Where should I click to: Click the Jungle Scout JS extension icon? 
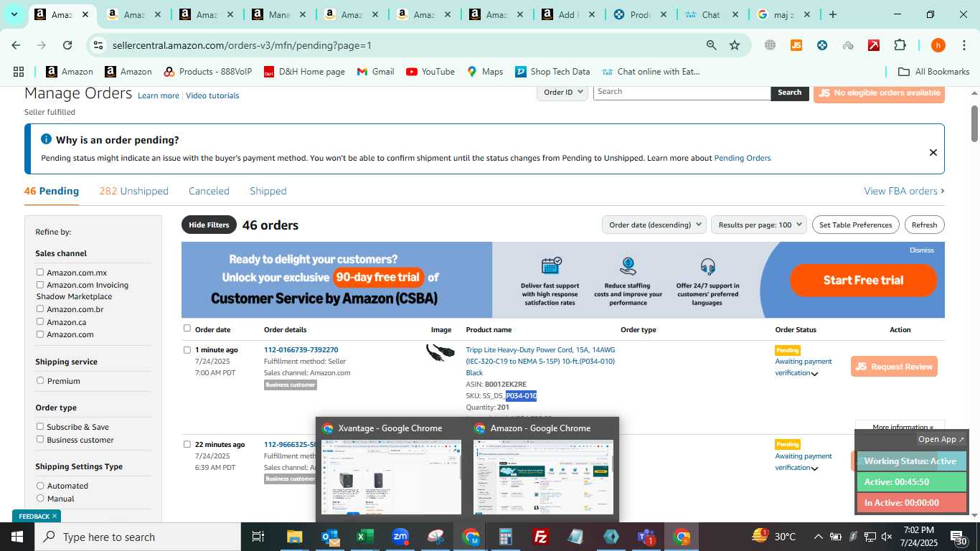pos(796,45)
